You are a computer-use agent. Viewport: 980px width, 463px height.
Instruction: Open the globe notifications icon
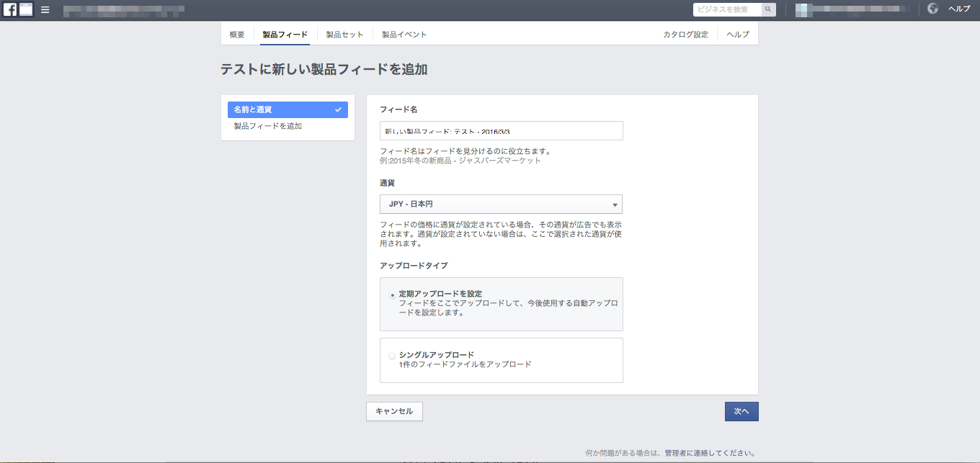click(933, 9)
